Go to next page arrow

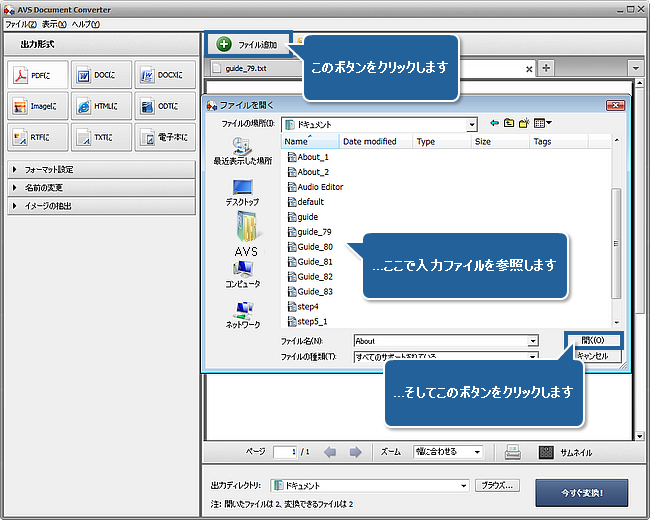click(x=355, y=452)
